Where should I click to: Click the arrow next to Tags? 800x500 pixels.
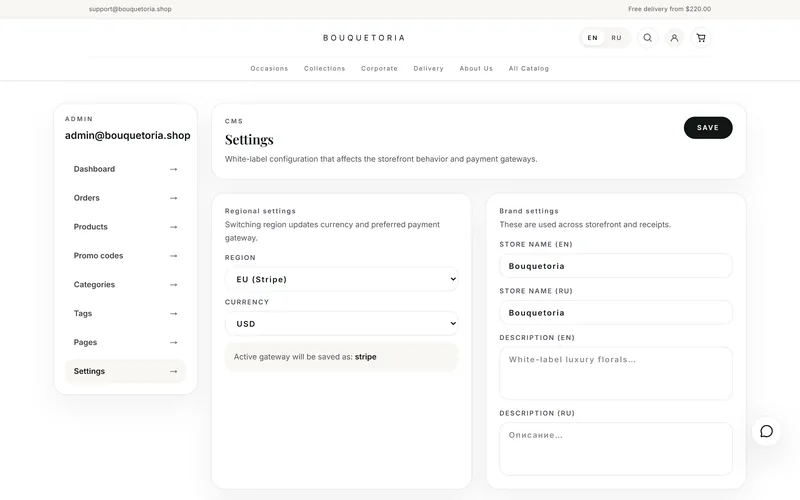tap(173, 314)
